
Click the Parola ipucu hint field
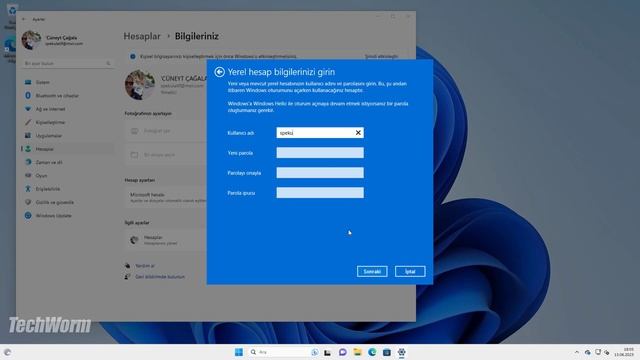pos(320,193)
